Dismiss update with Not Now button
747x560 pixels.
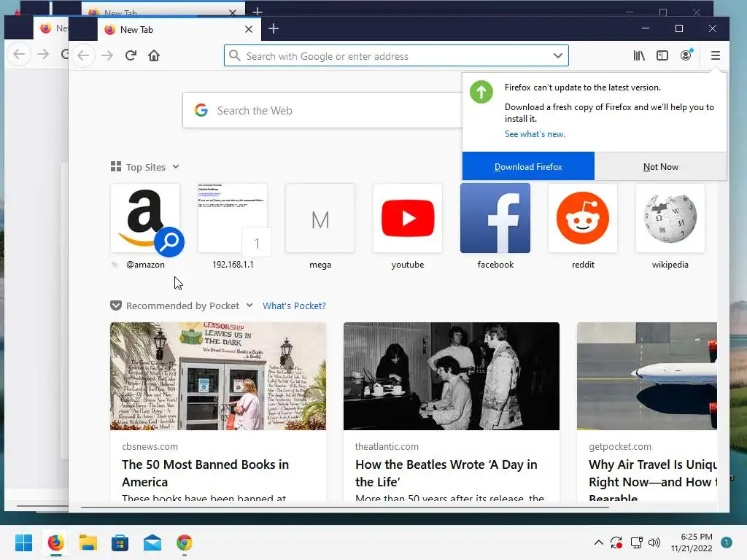(661, 167)
